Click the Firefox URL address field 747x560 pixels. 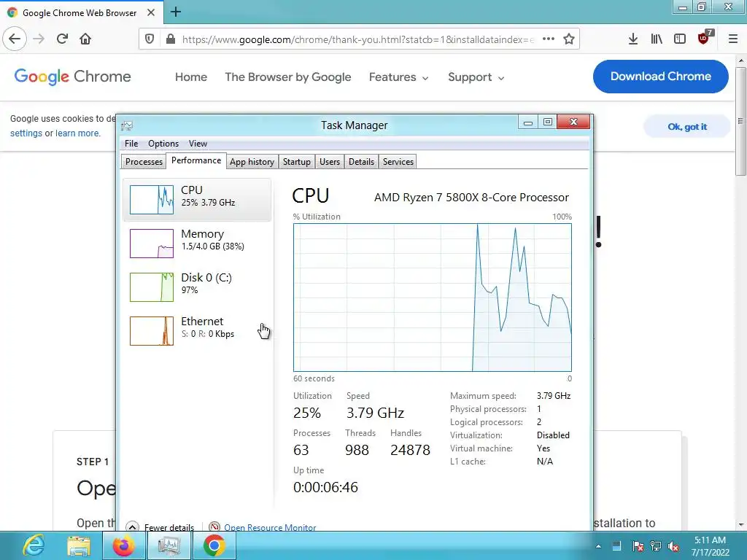357,39
